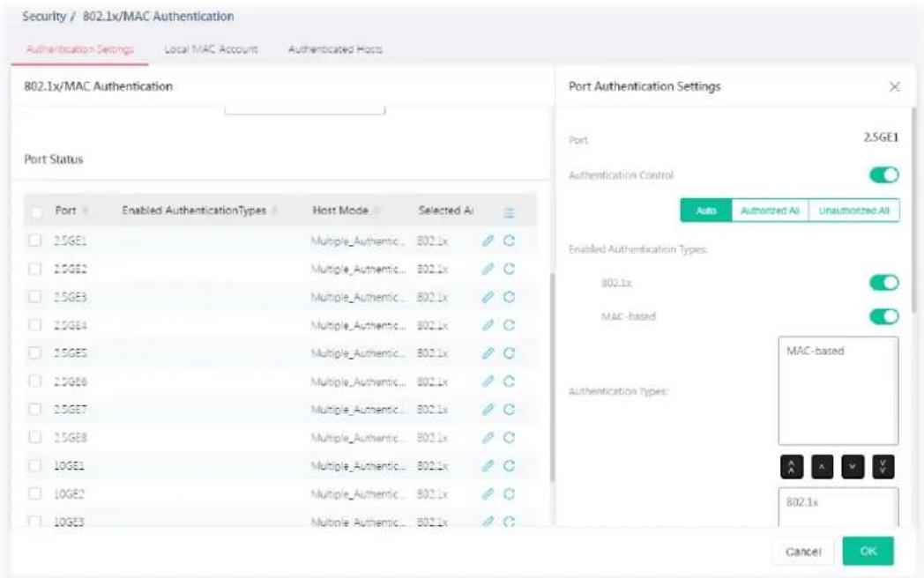Check the box for port 2.5GE3
Viewport: 924px width, 578px height.
click(x=35, y=296)
